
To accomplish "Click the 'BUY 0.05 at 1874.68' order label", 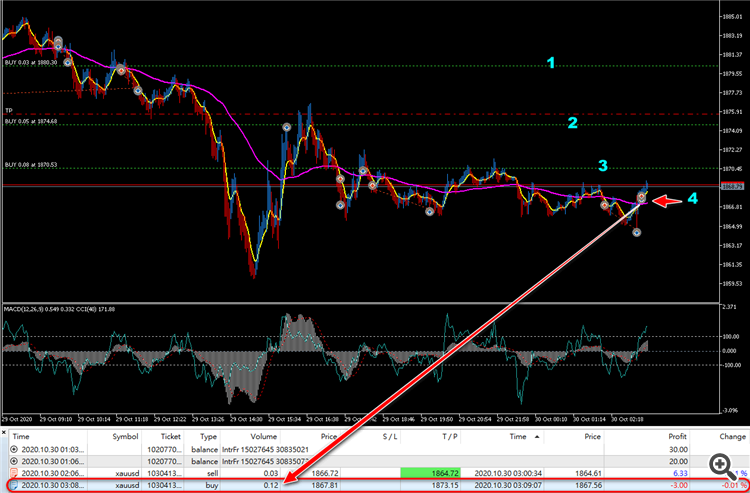I will pyautogui.click(x=31, y=121).
